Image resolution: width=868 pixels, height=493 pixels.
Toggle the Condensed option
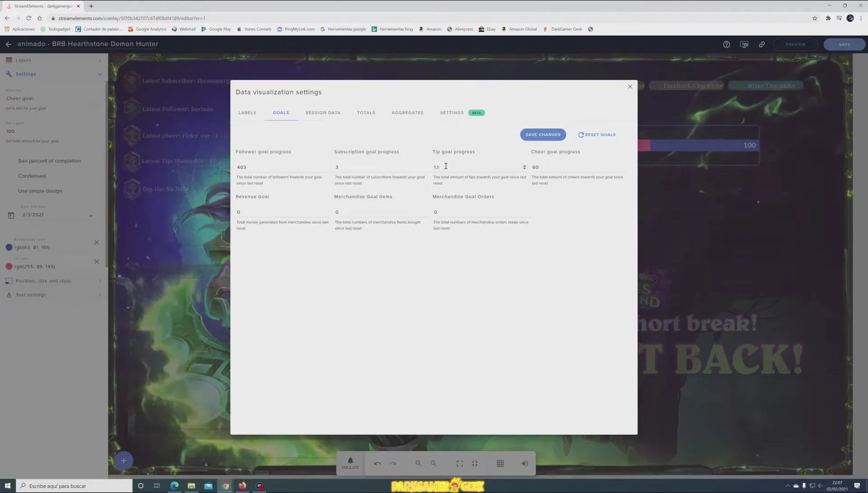pos(32,176)
